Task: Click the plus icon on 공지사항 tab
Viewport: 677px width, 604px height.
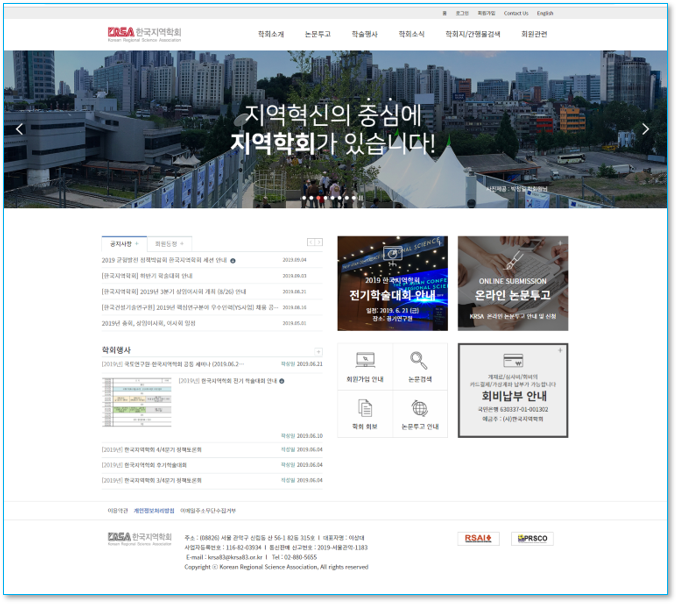Action: click(x=137, y=243)
